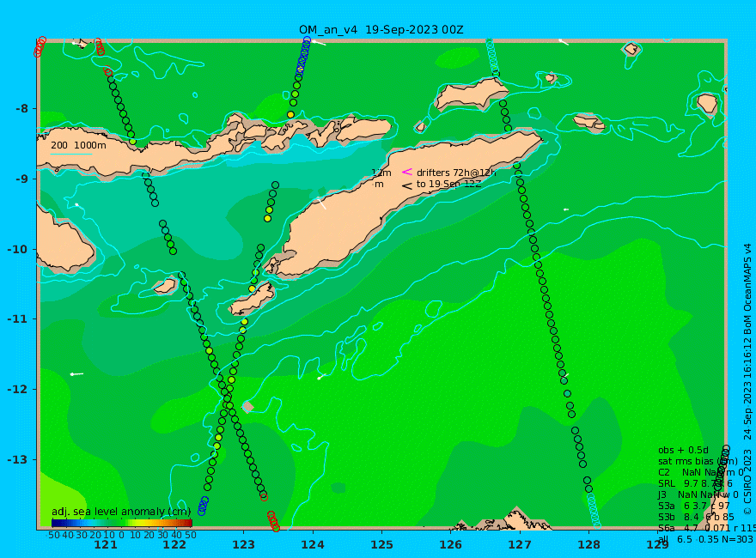The width and height of the screenshot is (756, 558).
Task: Click longitude axis label 128
Action: click(x=588, y=544)
